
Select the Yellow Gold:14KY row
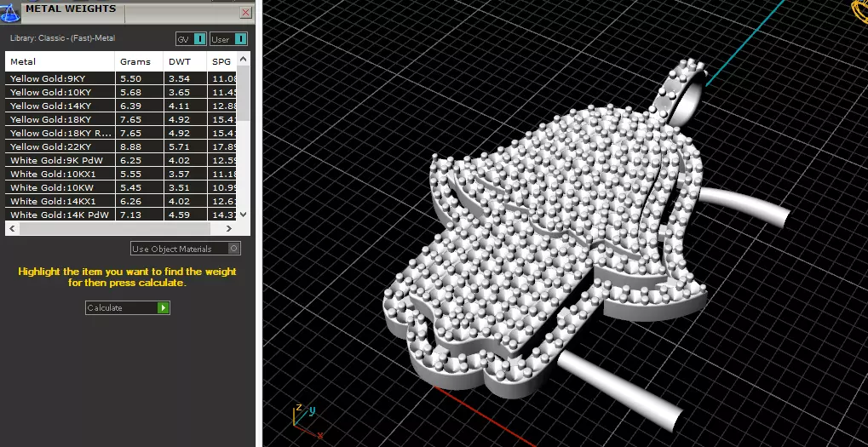pos(121,106)
